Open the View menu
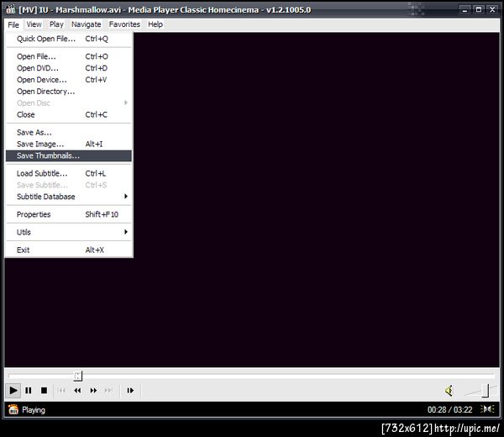Image resolution: width=504 pixels, height=437 pixels. [x=34, y=24]
